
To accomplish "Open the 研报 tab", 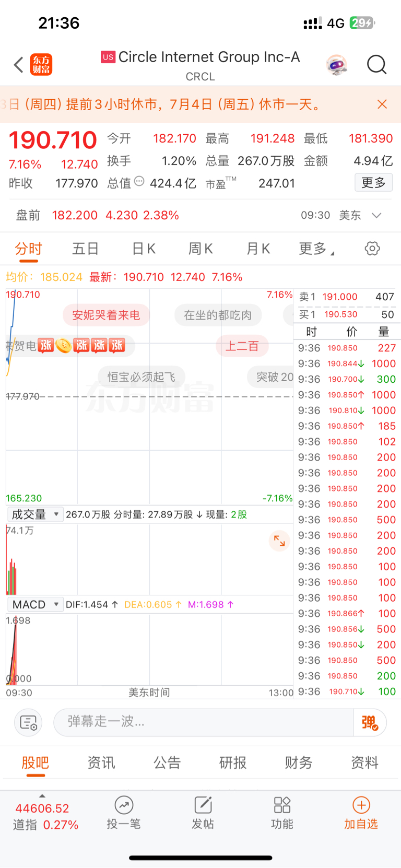I will 233,763.
